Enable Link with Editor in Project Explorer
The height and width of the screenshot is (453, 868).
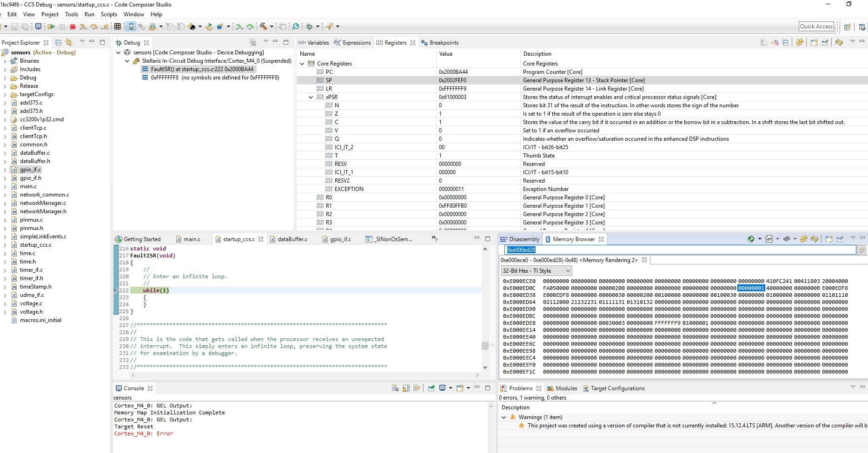[x=69, y=42]
